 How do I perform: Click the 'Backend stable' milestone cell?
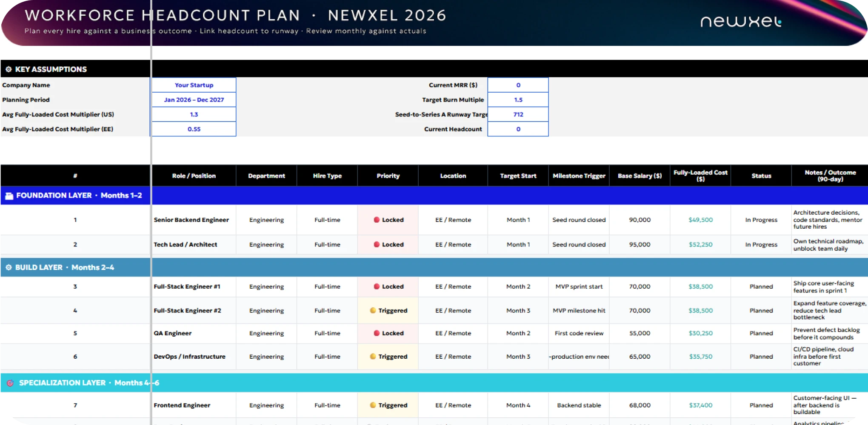pos(579,405)
